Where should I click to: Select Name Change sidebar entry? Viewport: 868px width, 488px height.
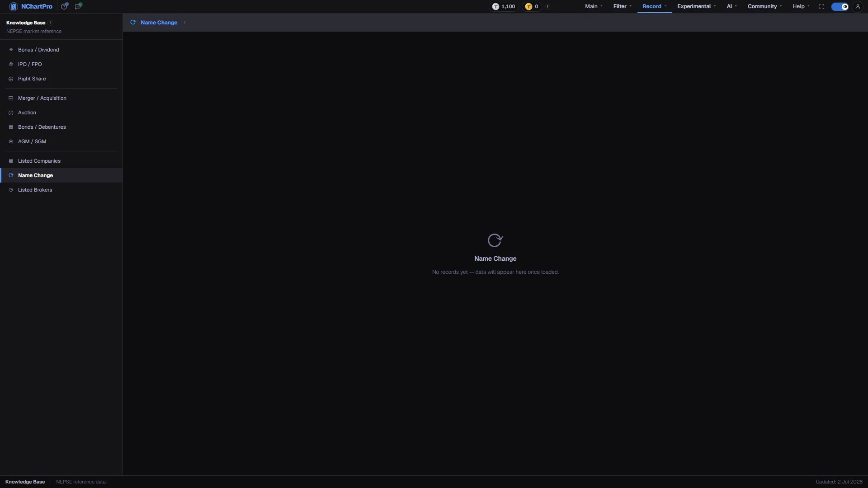pos(61,175)
